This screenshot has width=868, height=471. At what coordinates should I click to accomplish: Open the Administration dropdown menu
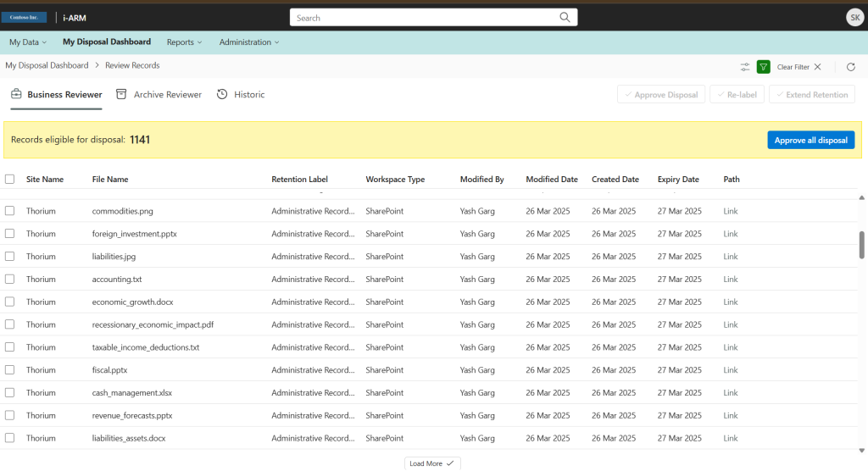249,42
